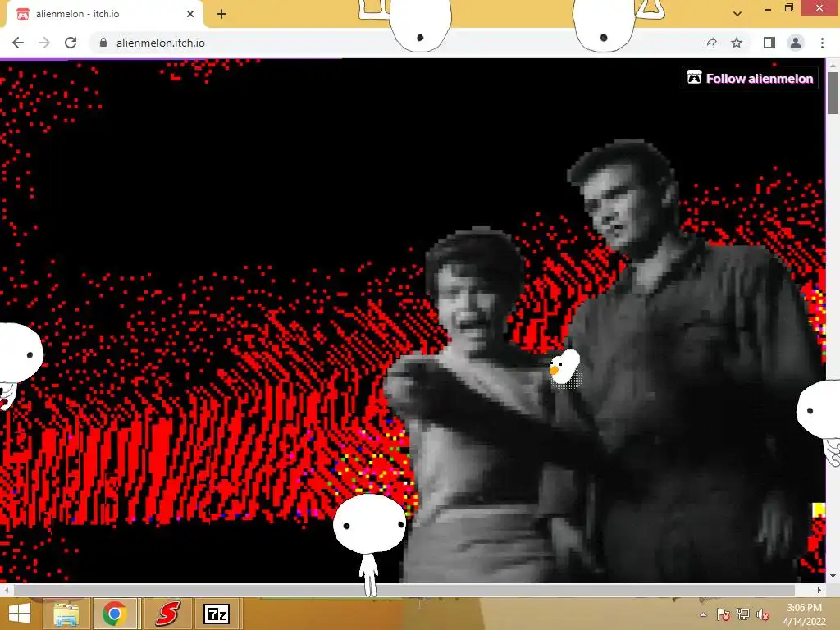Screen dimensions: 840x630
Task: Click the browser forward arrow
Action: [x=44, y=43]
